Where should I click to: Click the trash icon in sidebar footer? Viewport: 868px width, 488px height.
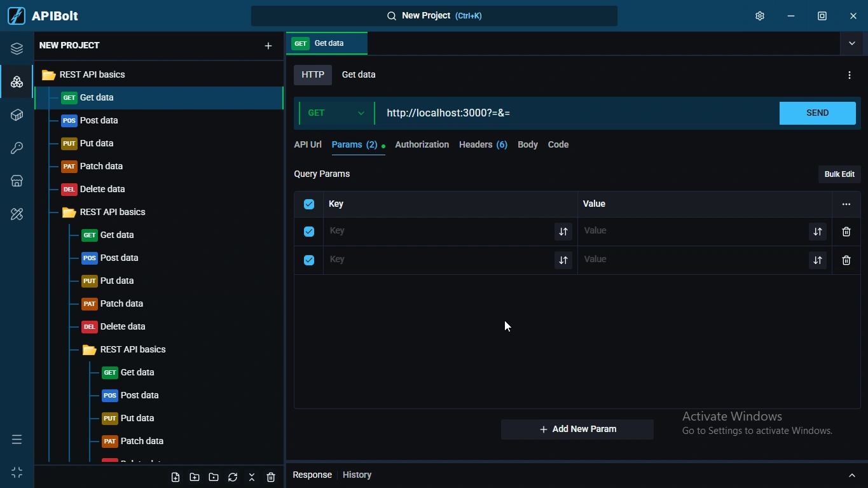tap(271, 477)
